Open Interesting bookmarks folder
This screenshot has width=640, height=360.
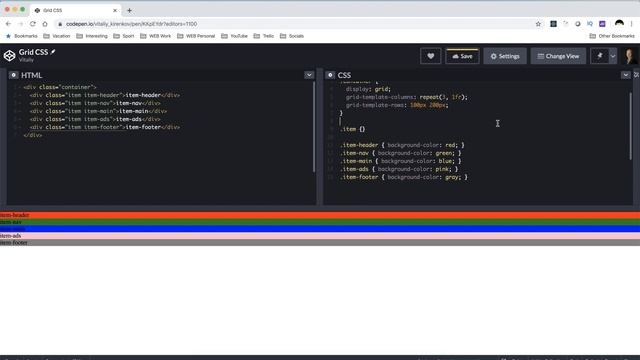[x=92, y=36]
